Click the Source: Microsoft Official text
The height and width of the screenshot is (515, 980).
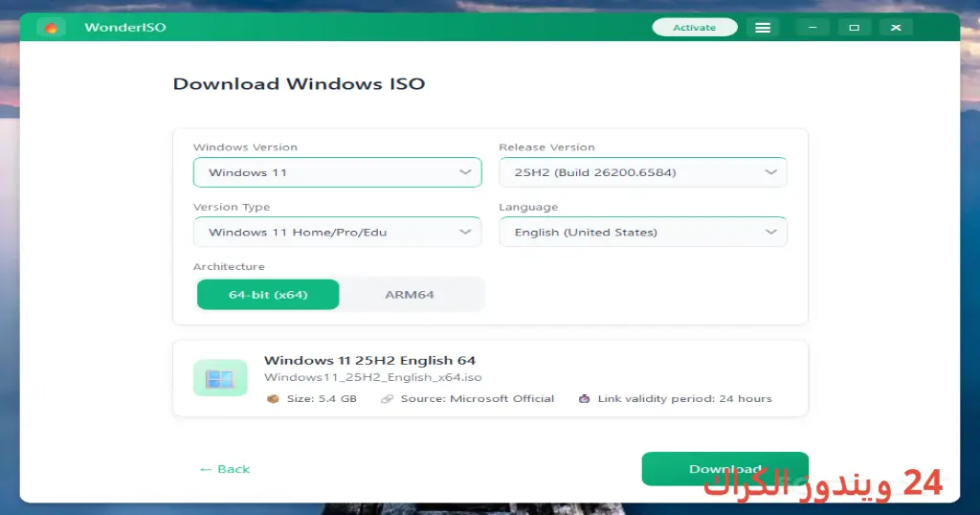pos(477,399)
